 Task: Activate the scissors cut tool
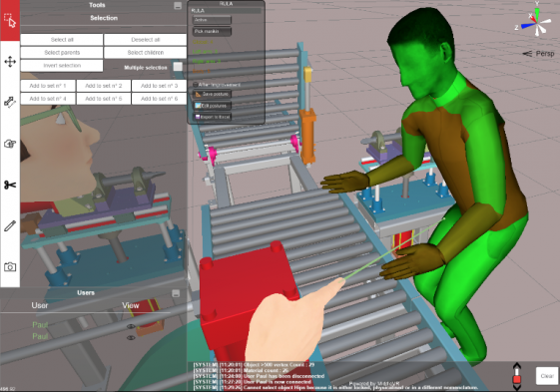coord(10,185)
